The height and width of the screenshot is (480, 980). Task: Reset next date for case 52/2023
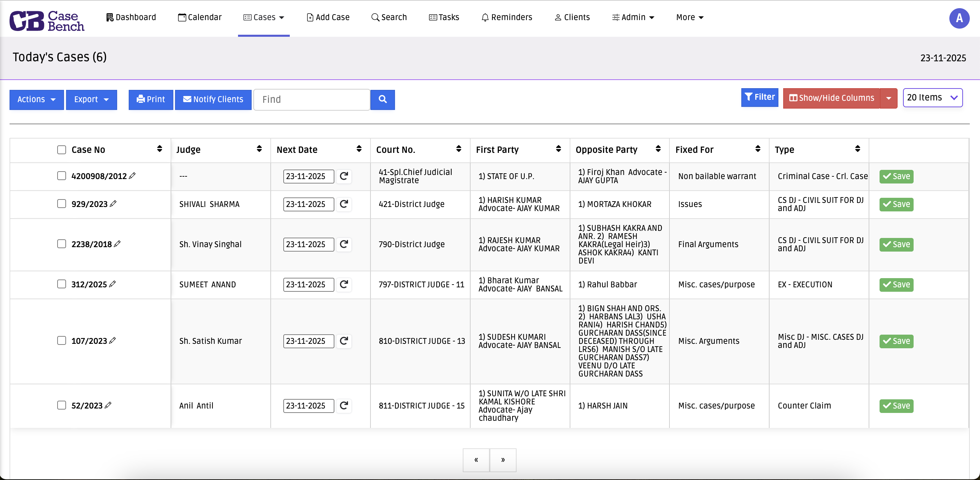point(344,405)
